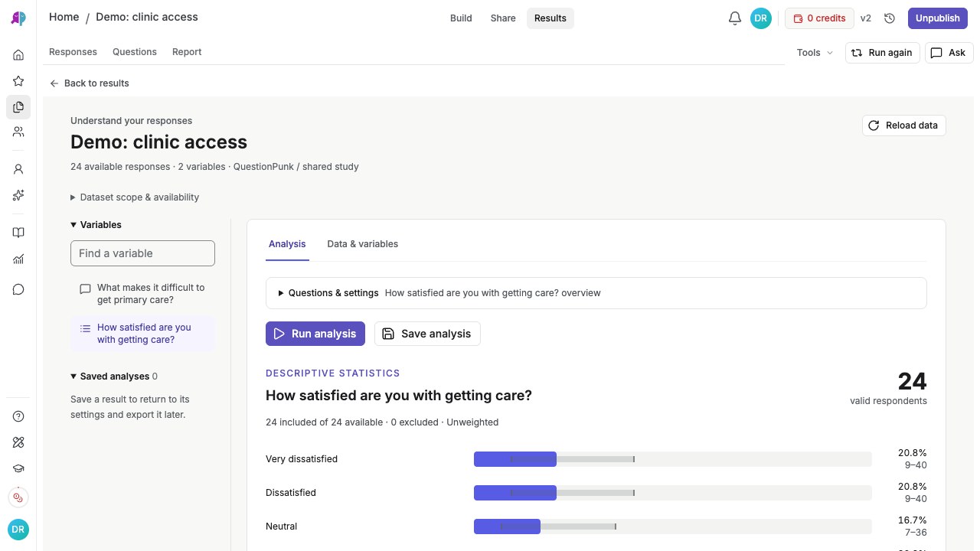Open the sparkles AI sidebar icon
This screenshot has height=551, width=980.
[x=18, y=195]
